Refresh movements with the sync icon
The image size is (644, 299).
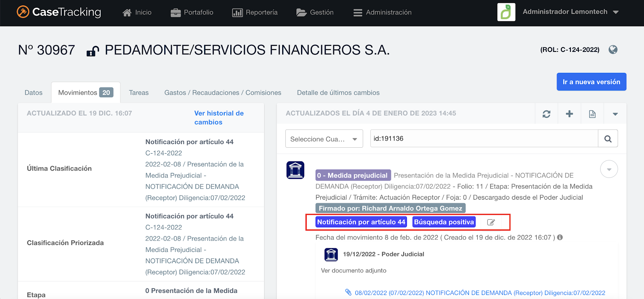[x=546, y=114]
